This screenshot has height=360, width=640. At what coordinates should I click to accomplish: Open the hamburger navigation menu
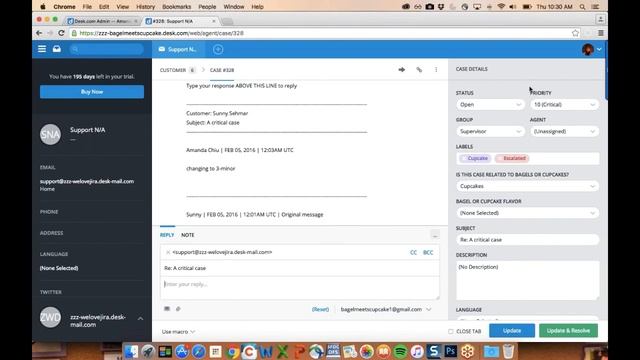tap(42, 49)
